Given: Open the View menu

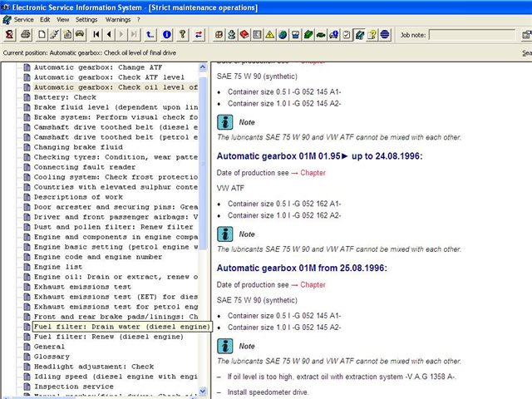Looking at the screenshot, I should point(63,20).
